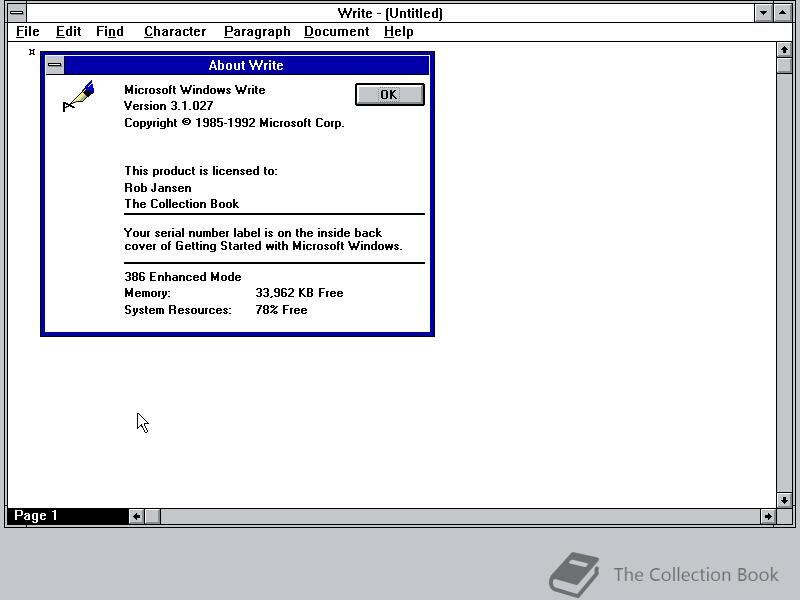Click the 'This product is licensed to:' text
The image size is (800, 600).
pos(201,171)
